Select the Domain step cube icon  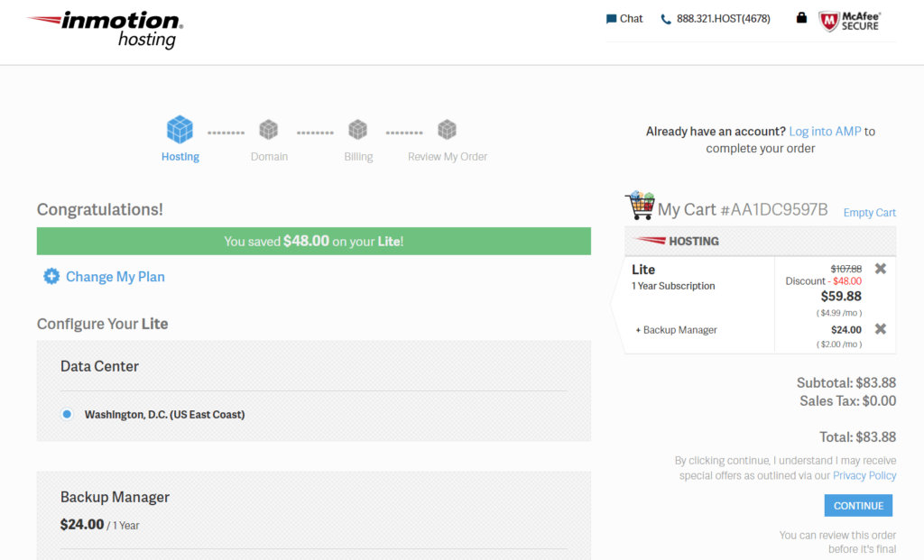pyautogui.click(x=269, y=130)
